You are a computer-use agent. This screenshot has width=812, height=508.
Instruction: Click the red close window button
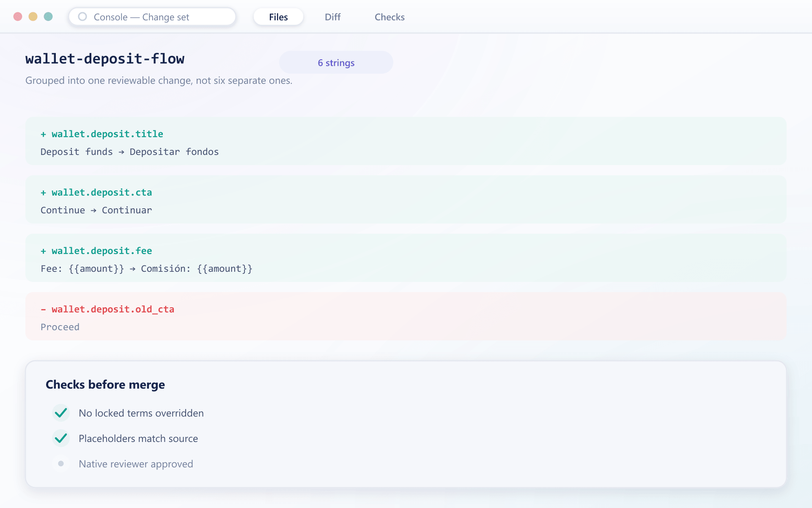(x=18, y=17)
